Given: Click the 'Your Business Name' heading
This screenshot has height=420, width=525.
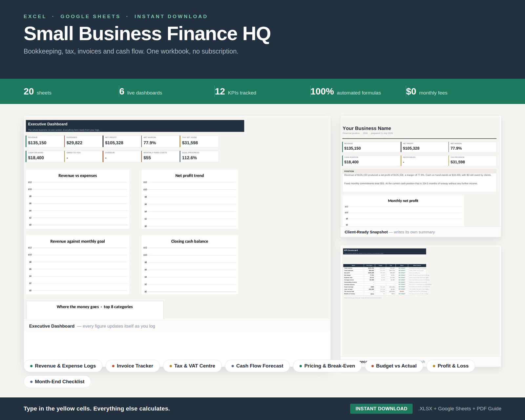Looking at the screenshot, I should [x=367, y=128].
